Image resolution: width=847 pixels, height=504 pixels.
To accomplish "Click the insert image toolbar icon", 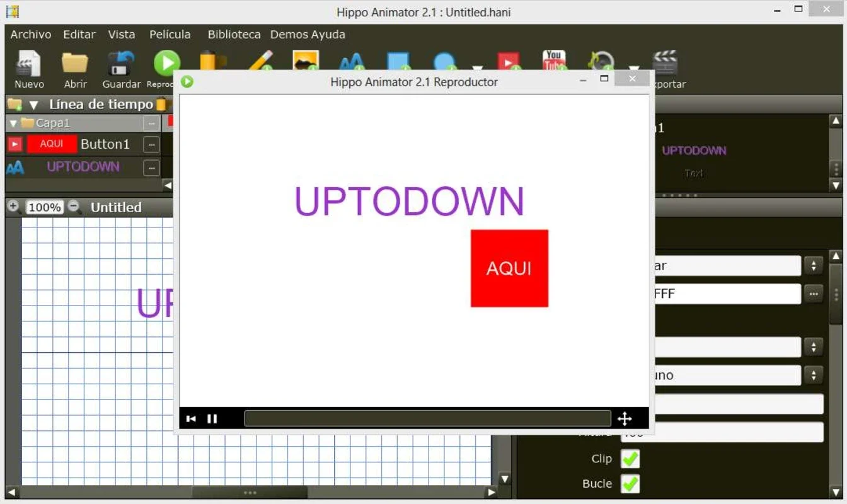I will pos(306,60).
